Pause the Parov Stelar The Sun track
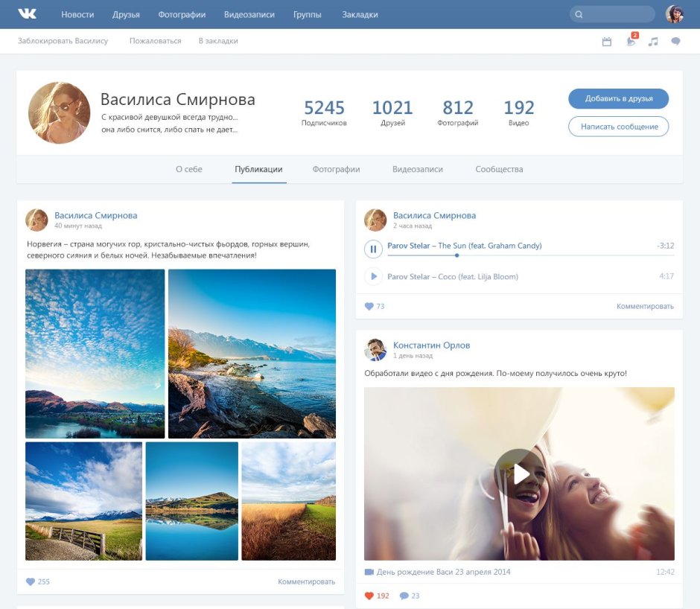The height and width of the screenshot is (609, 700). point(373,249)
